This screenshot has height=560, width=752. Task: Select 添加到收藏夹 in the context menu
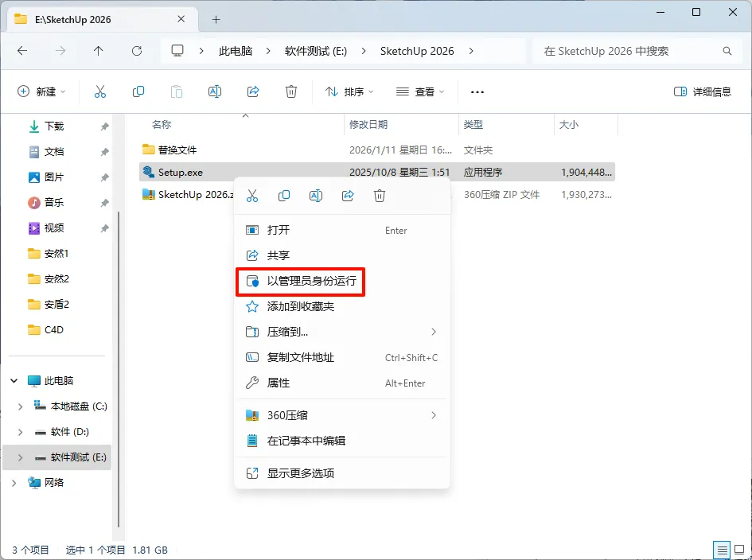click(342, 306)
